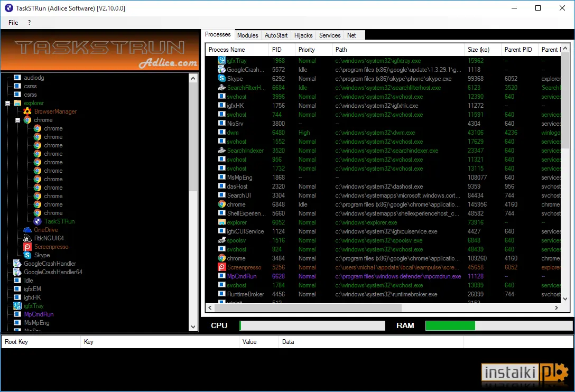Click the Skype icon in process tree
Viewport: 575px width, 392px height.
(27, 255)
